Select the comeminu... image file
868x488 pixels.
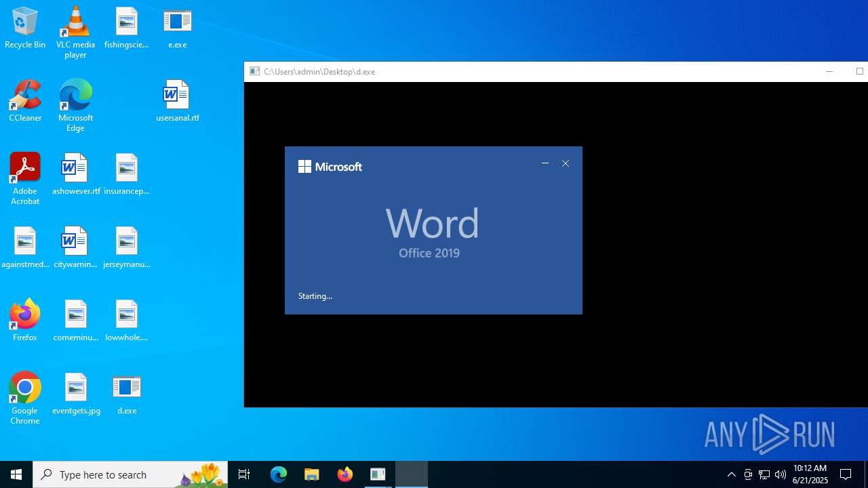75,321
